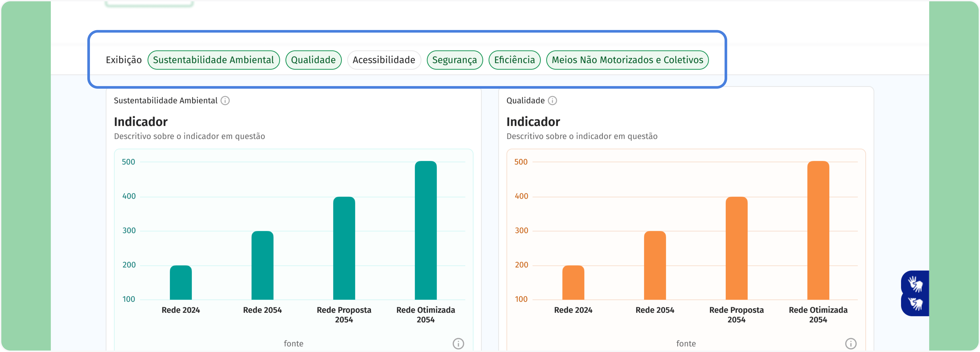980x352 pixels.
Task: Select the teal Rede Proposta 2054 bar
Action: click(x=344, y=248)
